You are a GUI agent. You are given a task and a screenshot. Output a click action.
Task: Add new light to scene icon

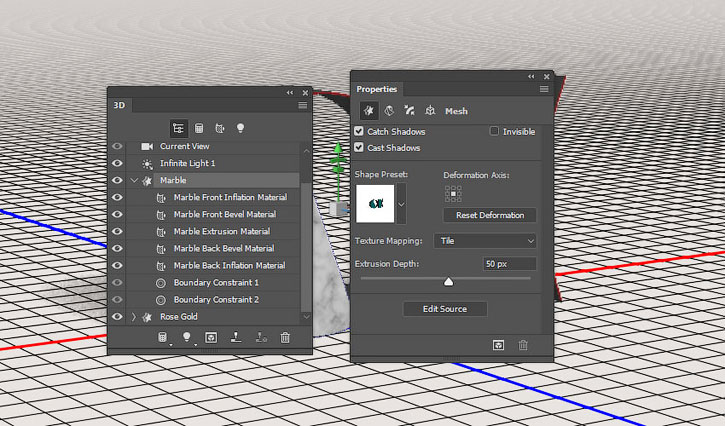point(187,338)
